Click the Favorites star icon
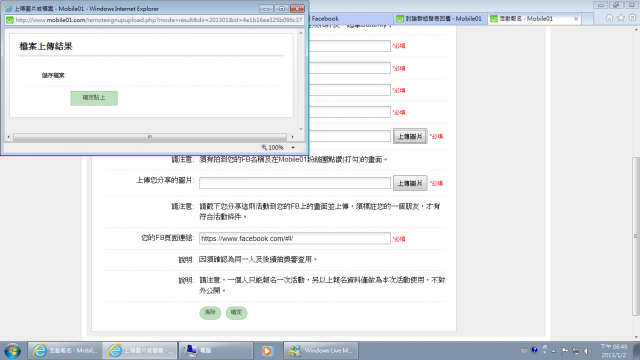 point(621,18)
